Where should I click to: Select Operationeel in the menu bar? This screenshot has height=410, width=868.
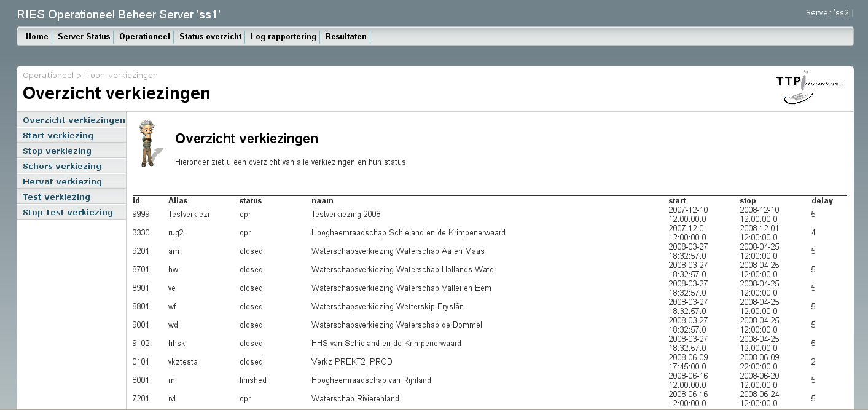[x=144, y=37]
